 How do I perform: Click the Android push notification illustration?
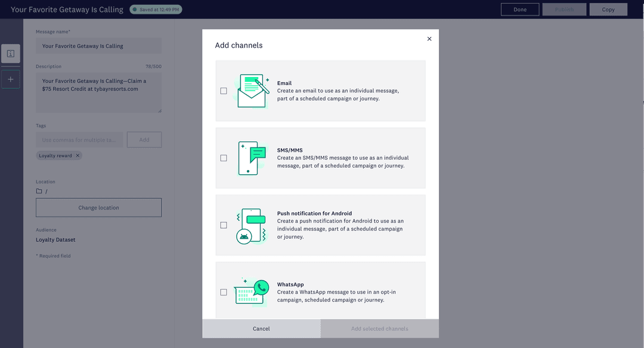coord(250,225)
